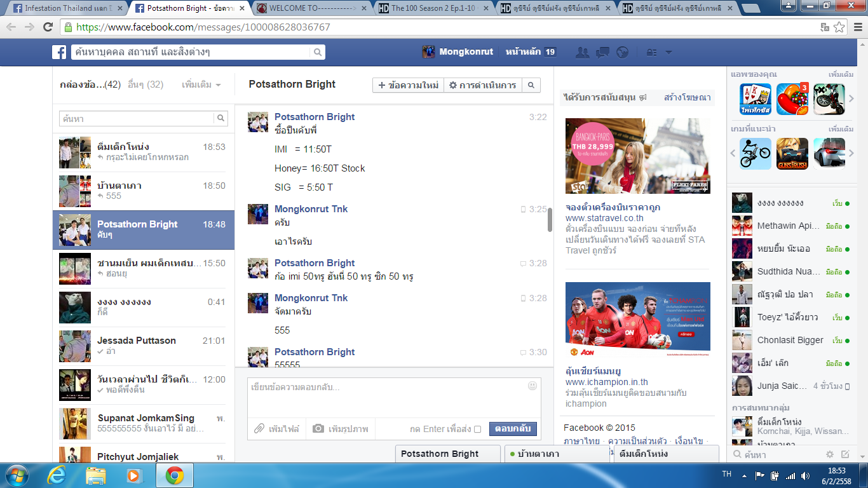Image resolution: width=868 pixels, height=488 pixels.
Task: Open the emoticon picker in reply box
Action: pyautogui.click(x=532, y=386)
